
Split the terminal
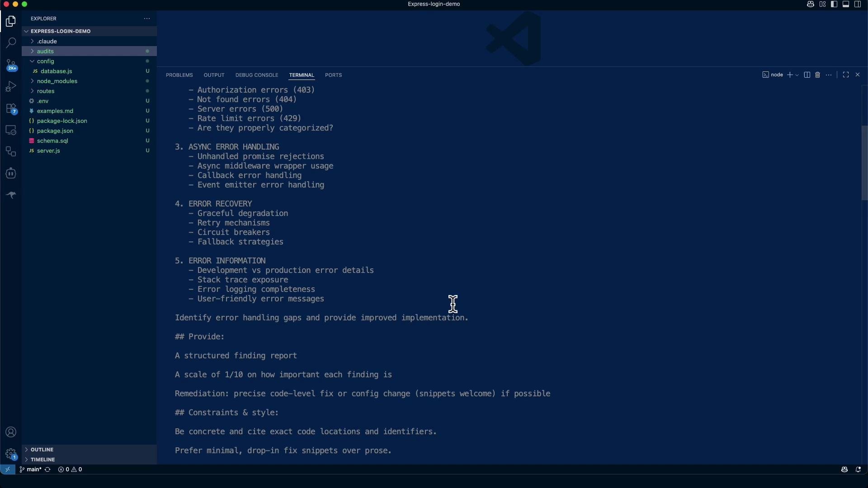(x=807, y=75)
